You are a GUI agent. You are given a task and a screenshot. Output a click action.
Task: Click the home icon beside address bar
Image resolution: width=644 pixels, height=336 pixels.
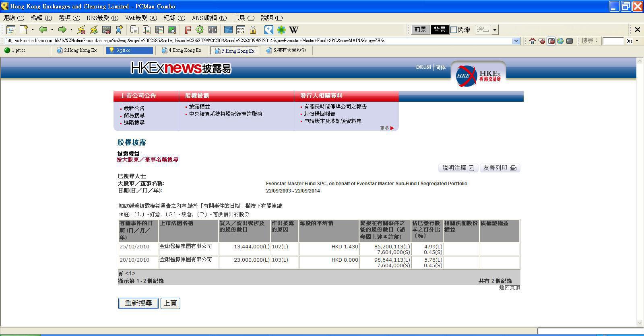pyautogui.click(x=532, y=41)
